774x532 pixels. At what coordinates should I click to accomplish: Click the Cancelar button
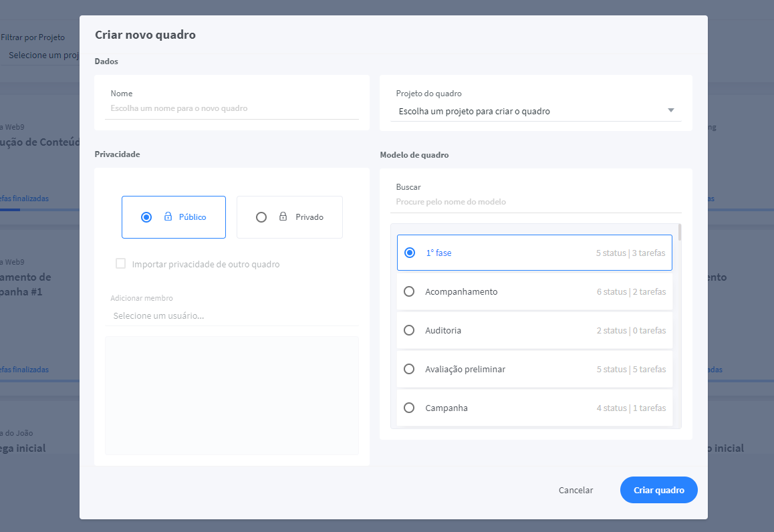tap(575, 490)
